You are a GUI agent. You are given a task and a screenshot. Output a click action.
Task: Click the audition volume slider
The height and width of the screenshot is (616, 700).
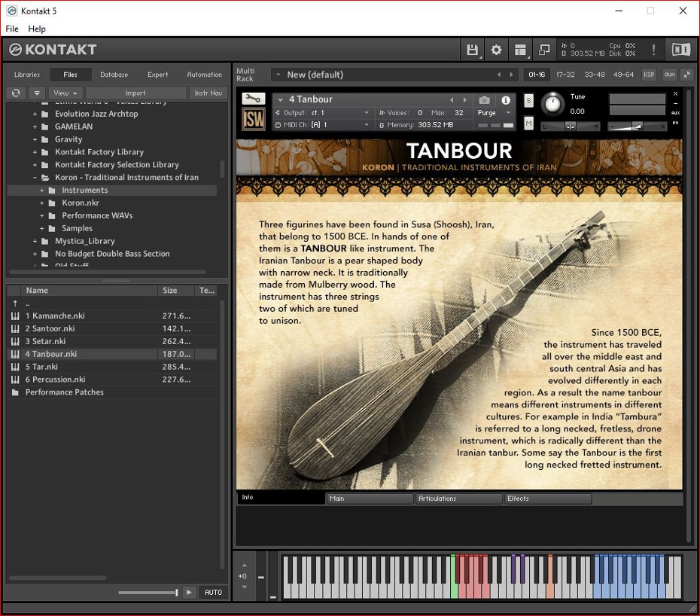point(148,593)
